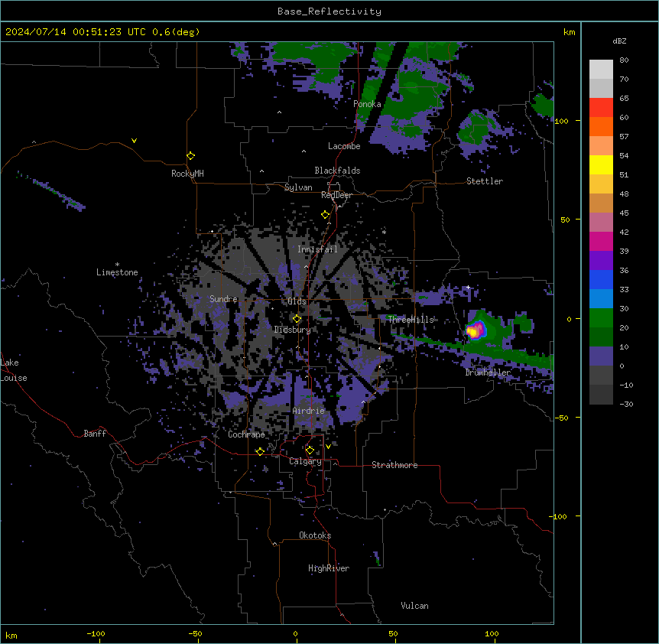The height and width of the screenshot is (644, 659).
Task: Click the Airdrie city label
Action: pyautogui.click(x=309, y=411)
